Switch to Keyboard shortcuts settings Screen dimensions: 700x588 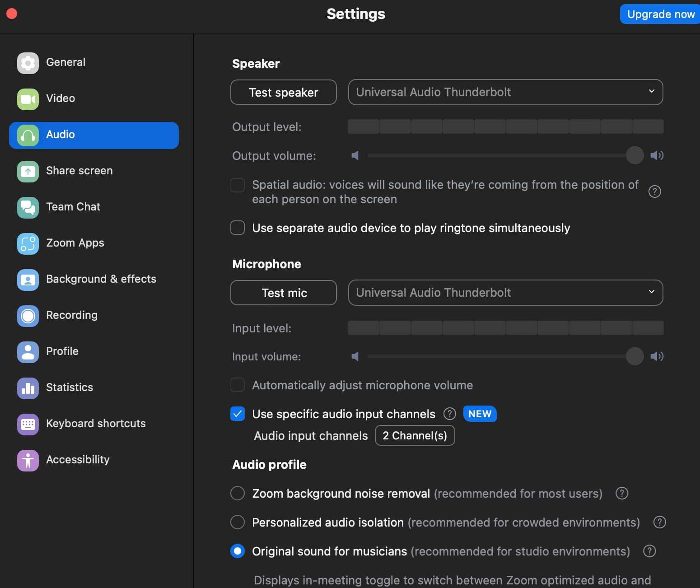[x=96, y=424]
